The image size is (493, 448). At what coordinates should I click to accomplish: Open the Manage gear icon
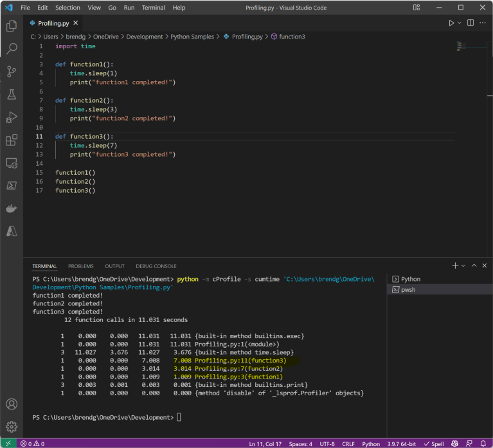click(12, 427)
